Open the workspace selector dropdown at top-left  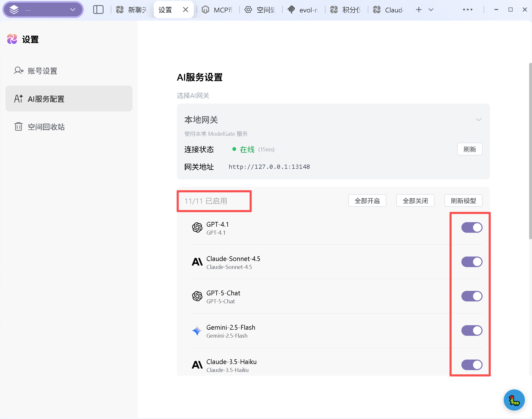point(43,10)
